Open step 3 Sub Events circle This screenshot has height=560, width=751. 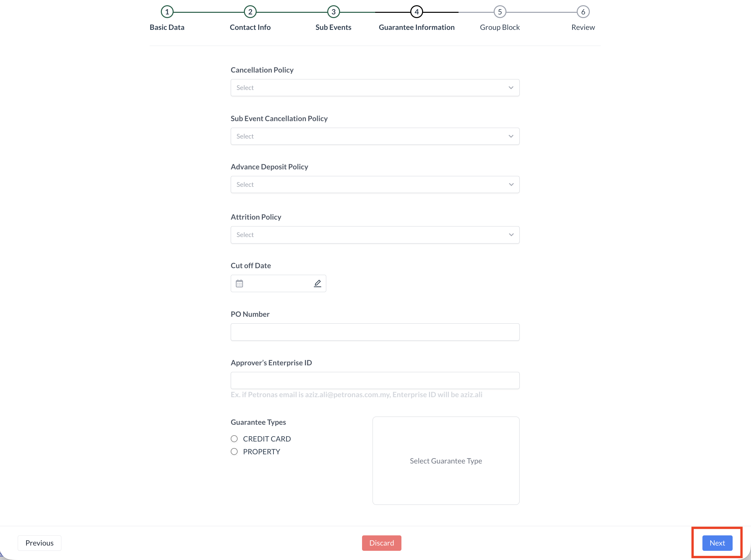[x=333, y=12]
